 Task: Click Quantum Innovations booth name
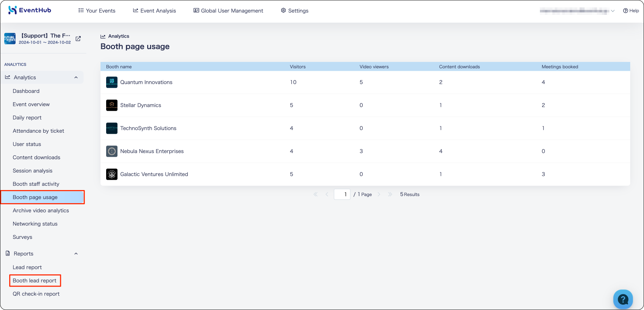click(x=146, y=82)
